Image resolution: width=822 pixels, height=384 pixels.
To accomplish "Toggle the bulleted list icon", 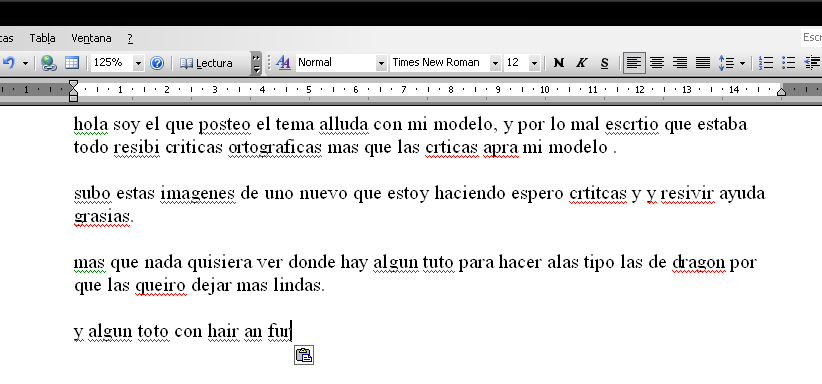I will coord(788,63).
